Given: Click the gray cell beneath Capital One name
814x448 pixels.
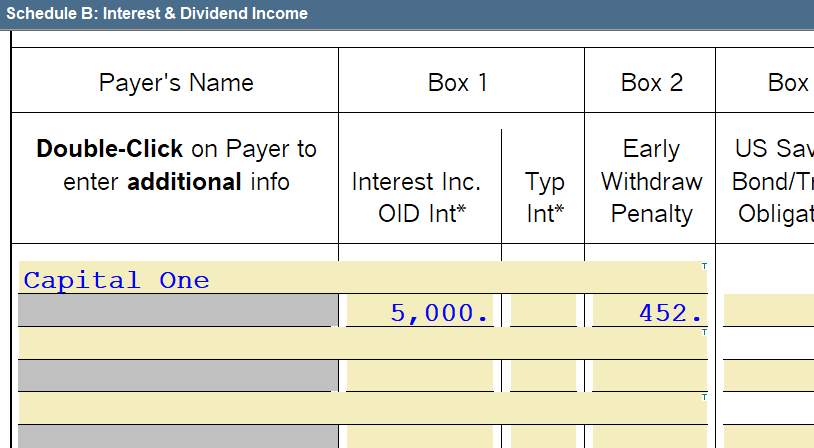Looking at the screenshot, I should click(x=175, y=312).
